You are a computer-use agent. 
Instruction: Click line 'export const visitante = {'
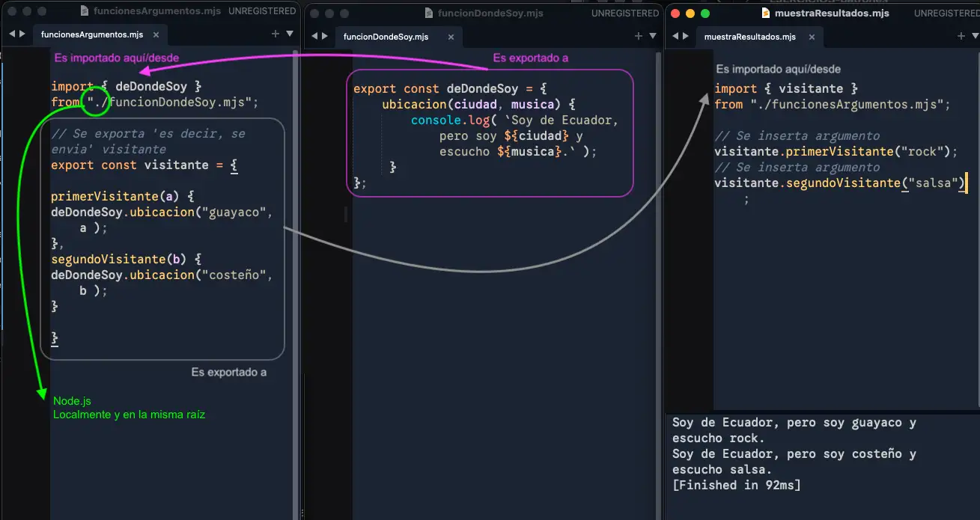[144, 165]
